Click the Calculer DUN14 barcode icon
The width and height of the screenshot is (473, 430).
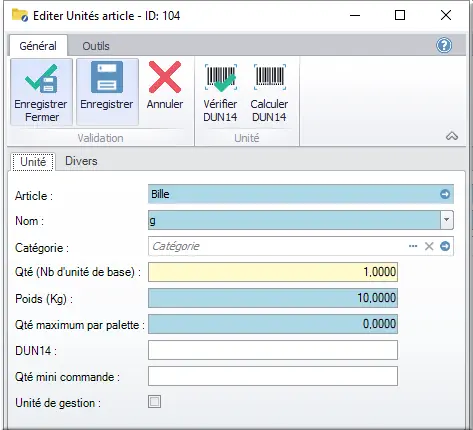[270, 77]
